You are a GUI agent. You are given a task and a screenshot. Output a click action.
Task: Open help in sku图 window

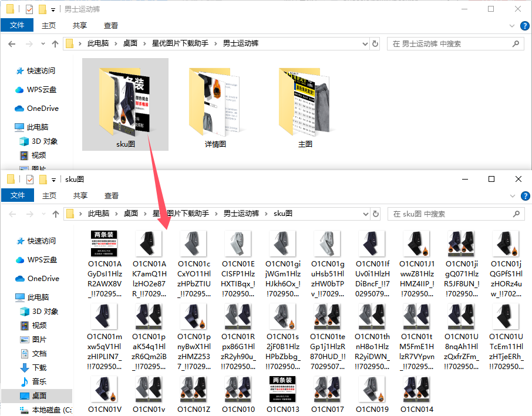(525, 196)
